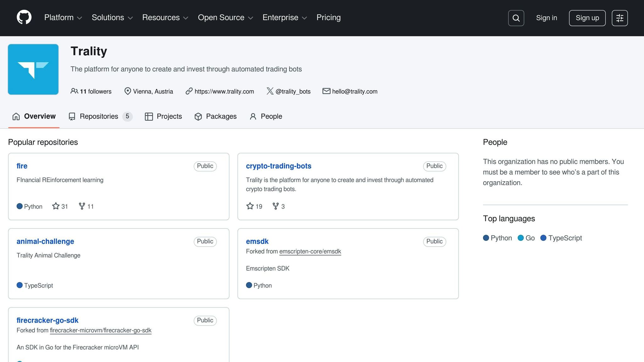
Task: Expand the Platform dropdown menu
Action: tap(63, 18)
